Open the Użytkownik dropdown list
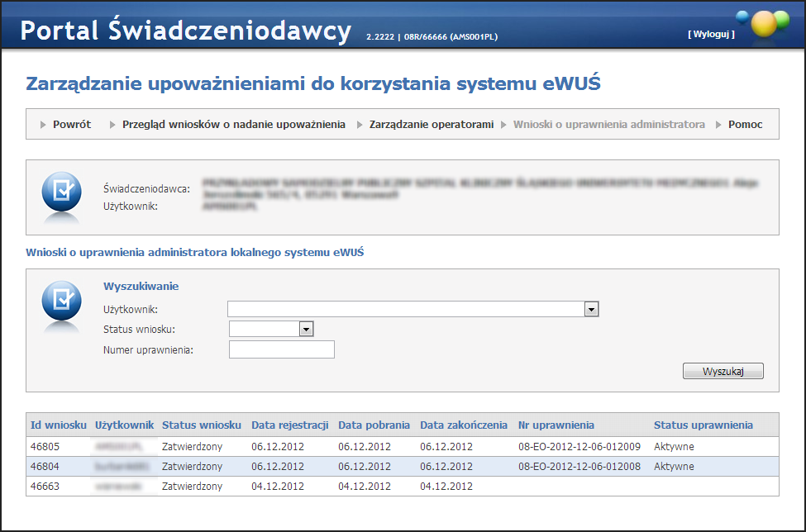This screenshot has width=806, height=532. (x=591, y=309)
